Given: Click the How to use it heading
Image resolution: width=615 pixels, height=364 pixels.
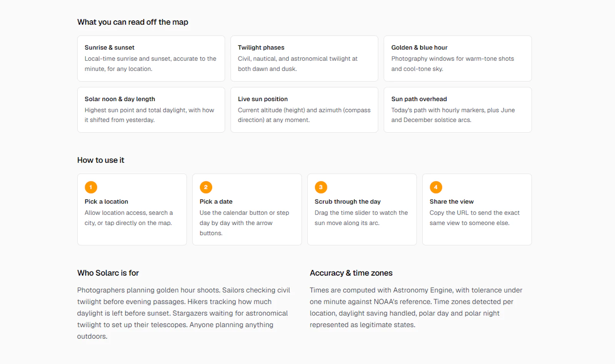Looking at the screenshot, I should pos(101,160).
